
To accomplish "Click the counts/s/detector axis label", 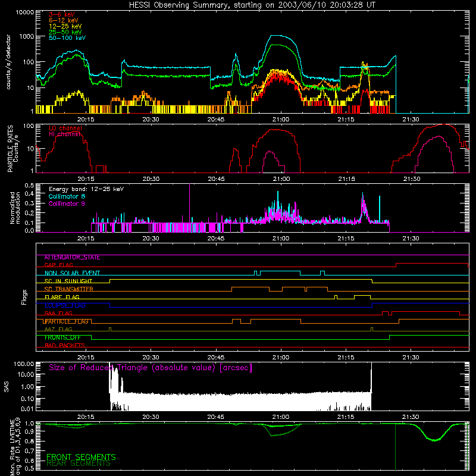I will point(8,62).
